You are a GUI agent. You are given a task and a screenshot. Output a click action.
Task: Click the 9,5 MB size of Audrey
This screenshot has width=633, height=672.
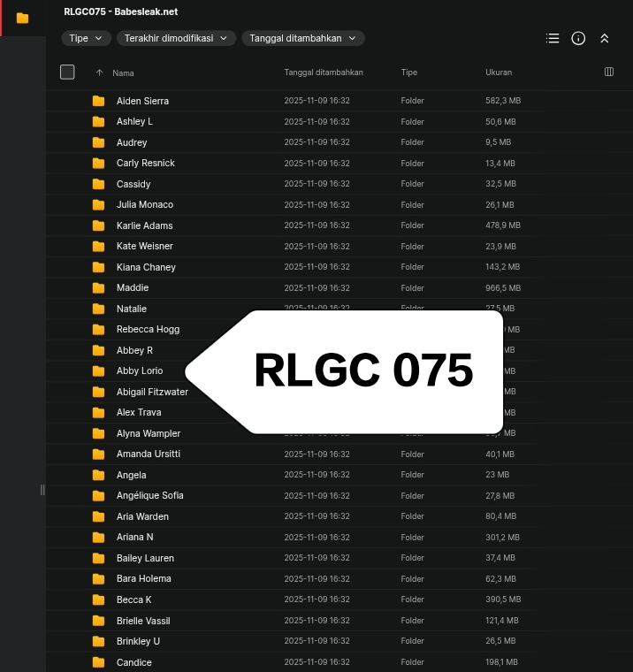(498, 141)
